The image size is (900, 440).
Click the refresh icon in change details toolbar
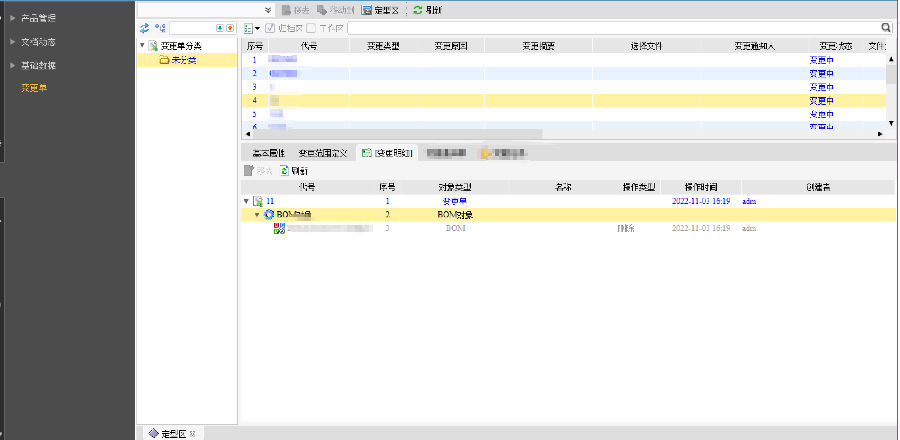tap(284, 171)
